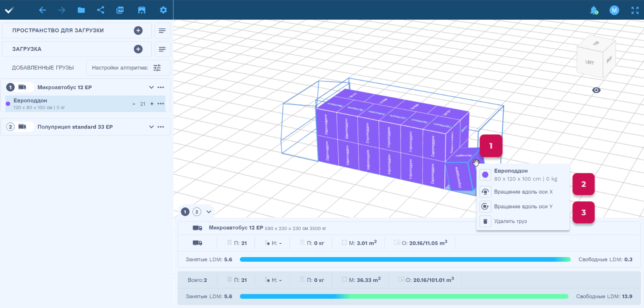The width and height of the screenshot is (644, 308).
Task: Enter fullscreen mode icon
Action: tap(635, 10)
